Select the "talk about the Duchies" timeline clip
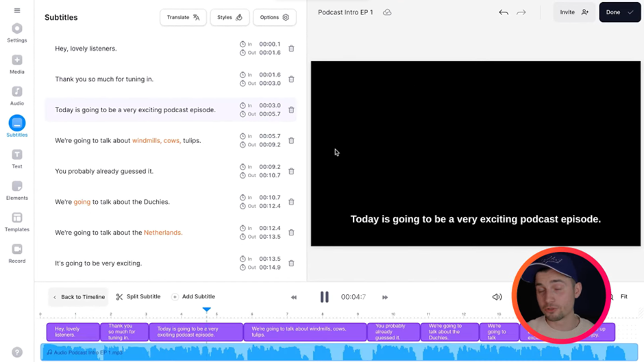 [449, 332]
